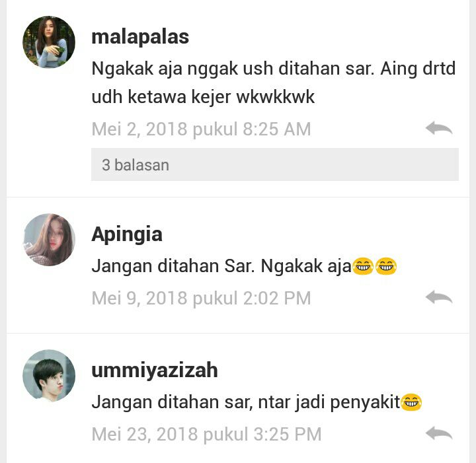The height and width of the screenshot is (463, 476).
Task: Tap the comment 'Jangan ditahan Sar. Ngakak aja'
Action: click(x=221, y=266)
